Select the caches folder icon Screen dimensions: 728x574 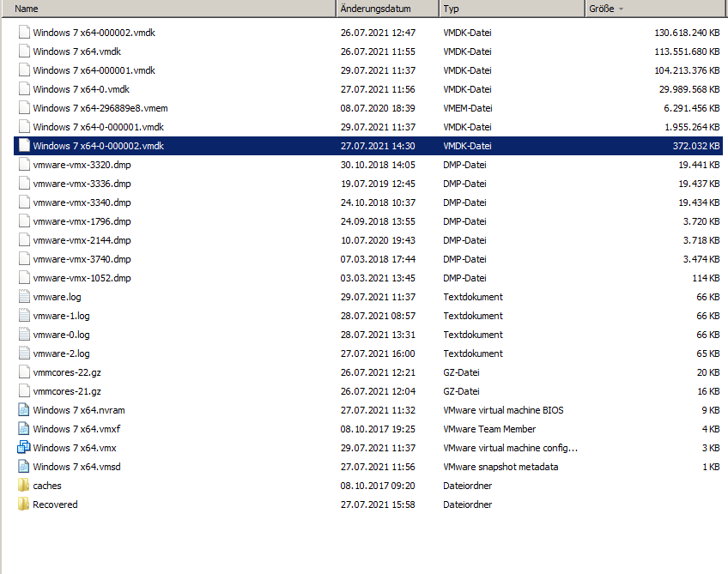pyautogui.click(x=23, y=486)
